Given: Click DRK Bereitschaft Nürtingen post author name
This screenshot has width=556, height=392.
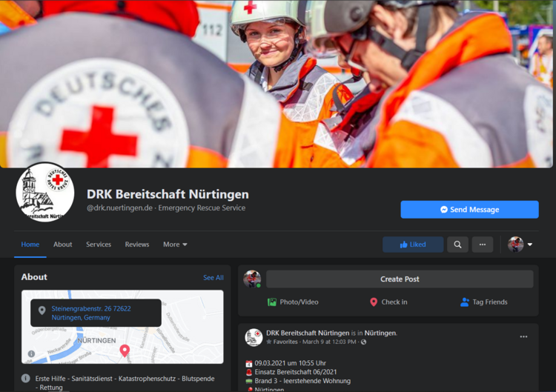Looking at the screenshot, I should pos(308,333).
